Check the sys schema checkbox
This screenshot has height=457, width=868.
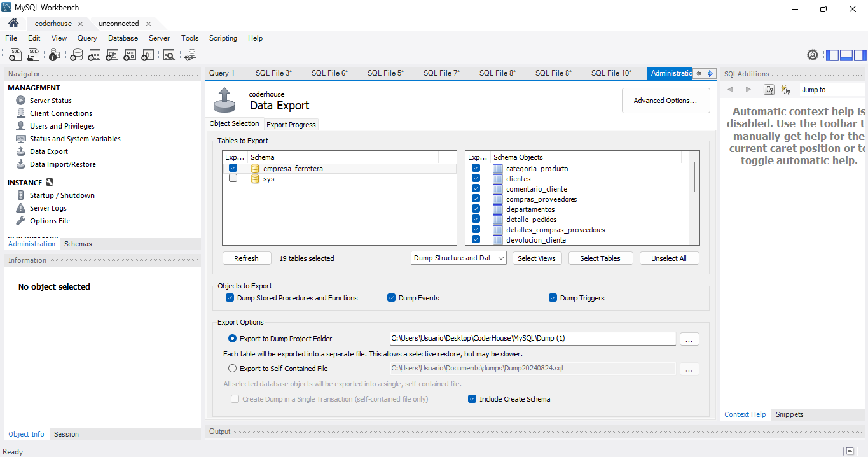pyautogui.click(x=233, y=178)
